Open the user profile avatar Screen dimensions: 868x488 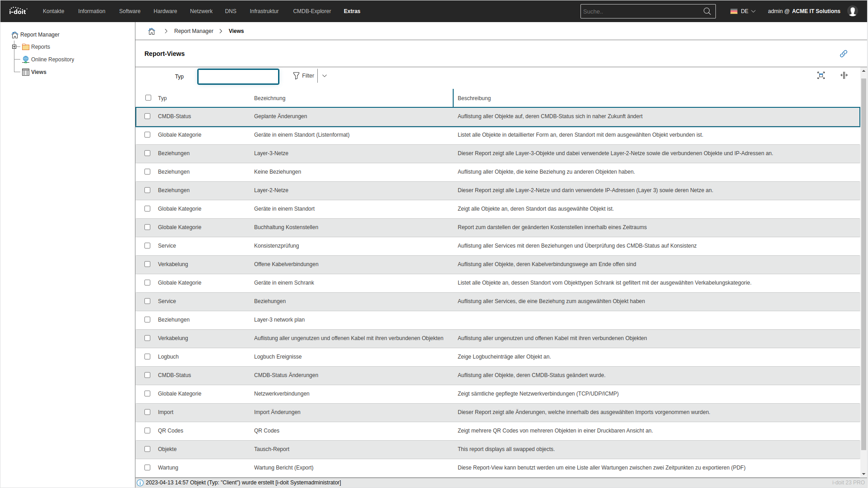pos(852,11)
